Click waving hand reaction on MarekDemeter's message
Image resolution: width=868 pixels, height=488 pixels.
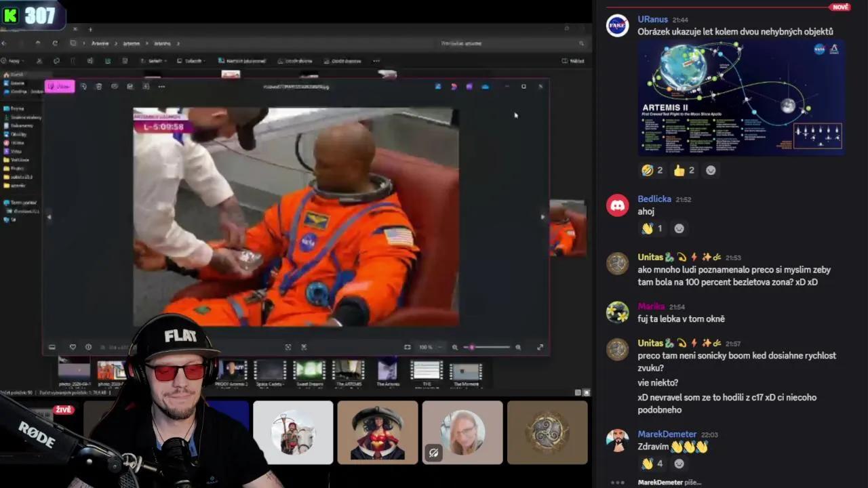coord(652,464)
